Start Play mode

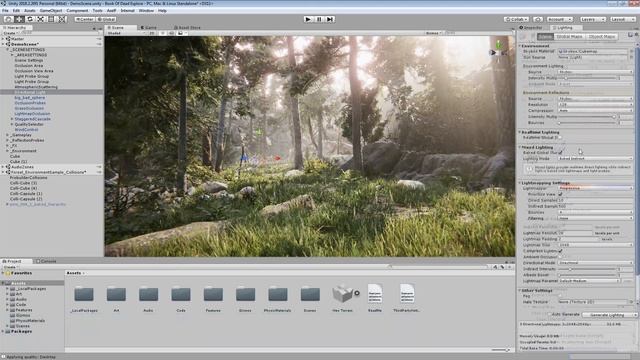308,19
